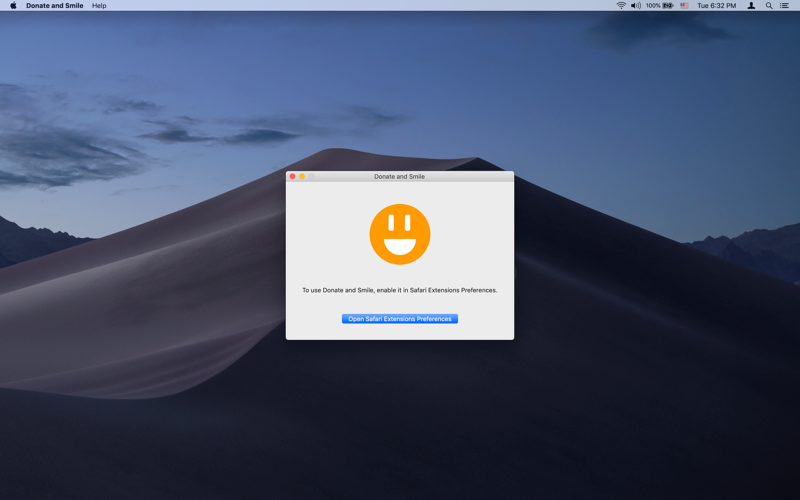Screen dimensions: 800x500
Task: Click the 100% battery percentage text
Action: [x=653, y=6]
